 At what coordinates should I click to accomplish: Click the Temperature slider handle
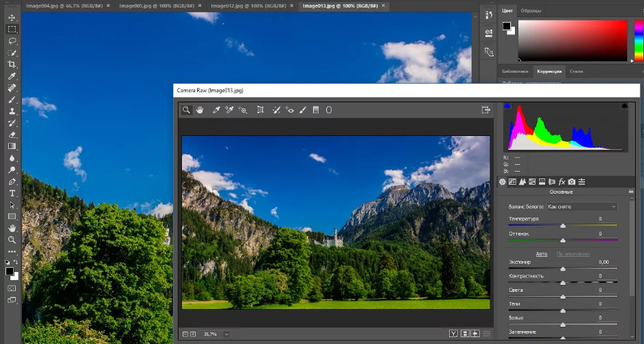[563, 226]
